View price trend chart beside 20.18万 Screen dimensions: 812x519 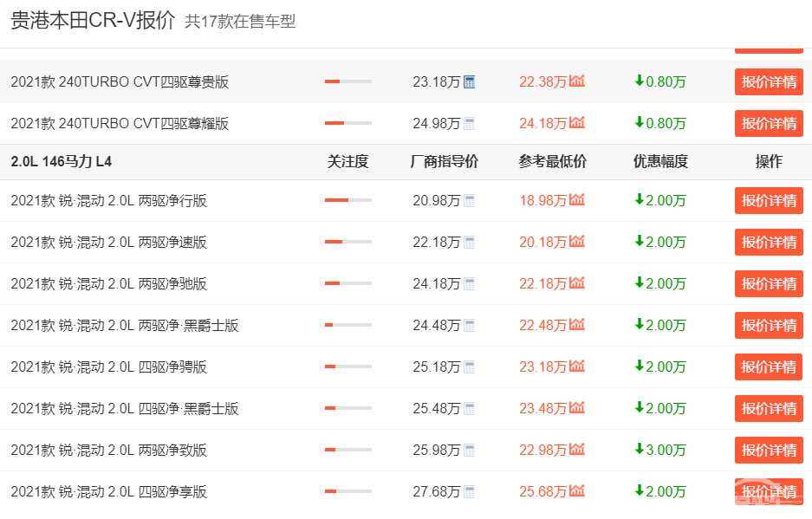575,242
